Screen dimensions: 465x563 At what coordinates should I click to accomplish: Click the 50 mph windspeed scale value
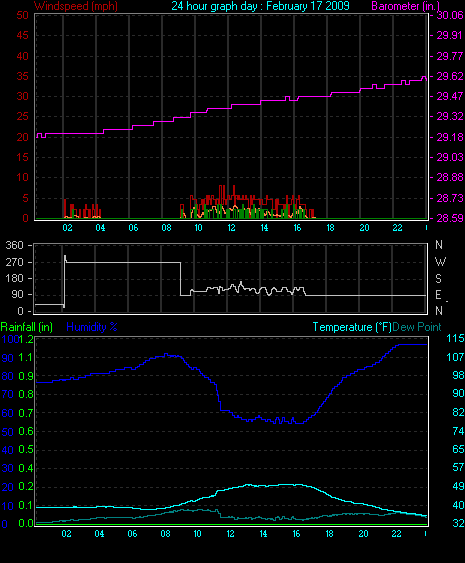click(x=22, y=15)
